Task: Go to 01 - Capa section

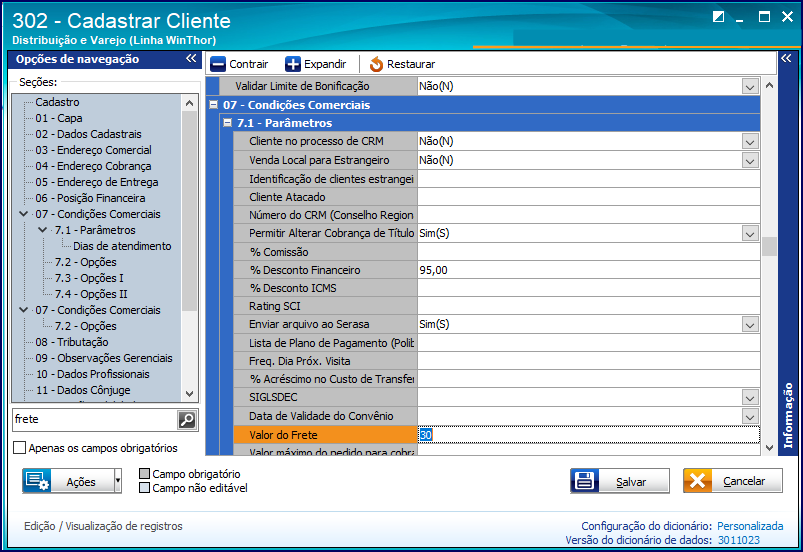Action: pyautogui.click(x=59, y=118)
